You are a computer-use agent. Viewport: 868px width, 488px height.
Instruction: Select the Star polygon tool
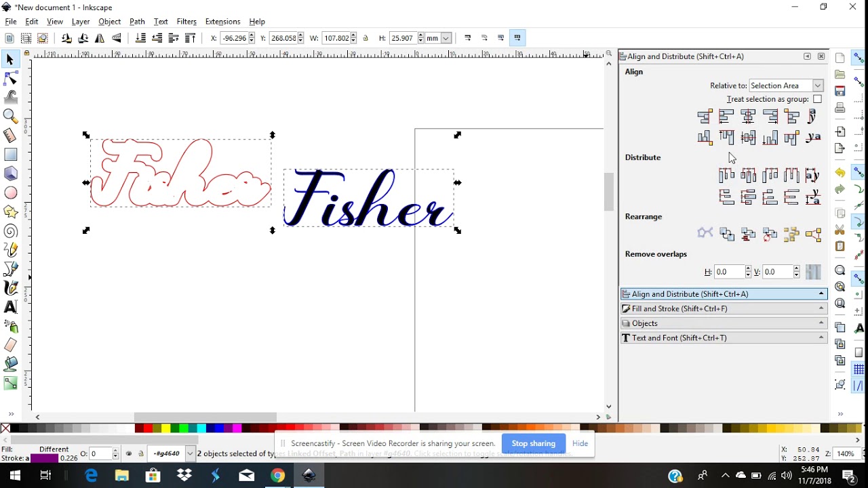point(10,212)
